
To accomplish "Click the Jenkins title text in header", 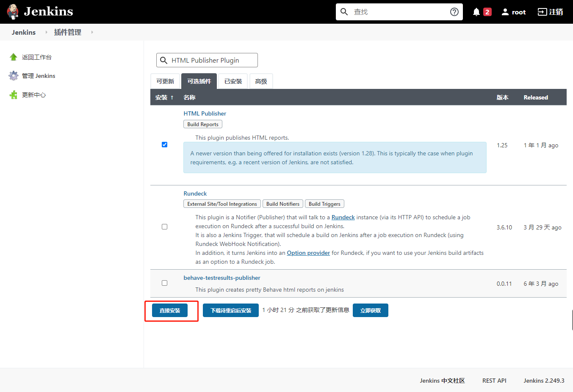I will pyautogui.click(x=48, y=11).
